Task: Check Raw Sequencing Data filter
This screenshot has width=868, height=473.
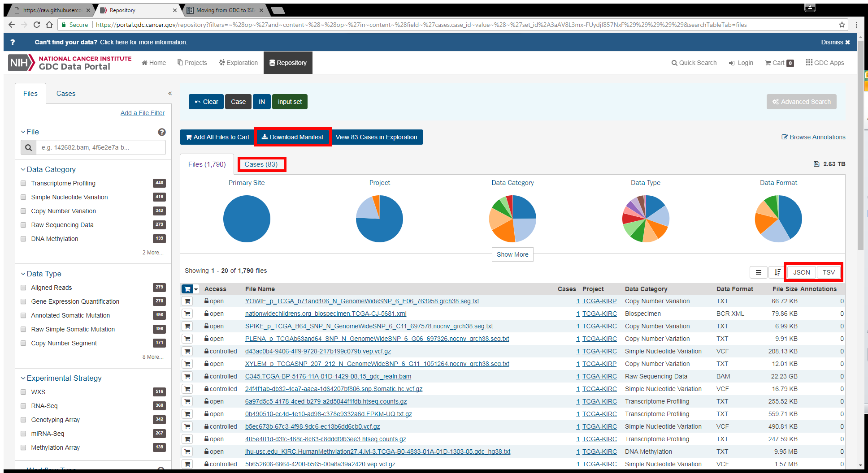Action: [23, 225]
